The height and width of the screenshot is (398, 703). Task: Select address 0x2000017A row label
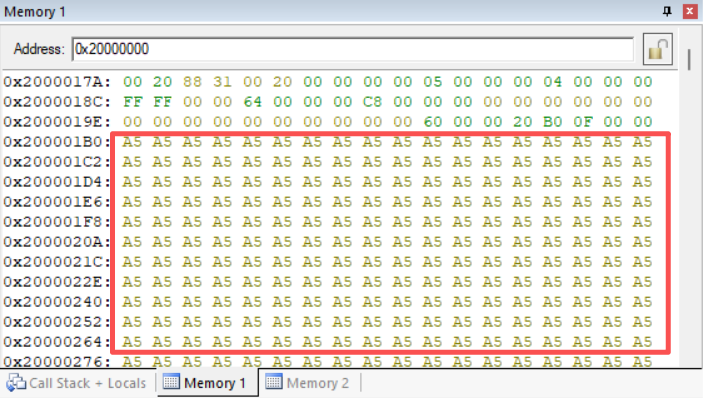57,82
